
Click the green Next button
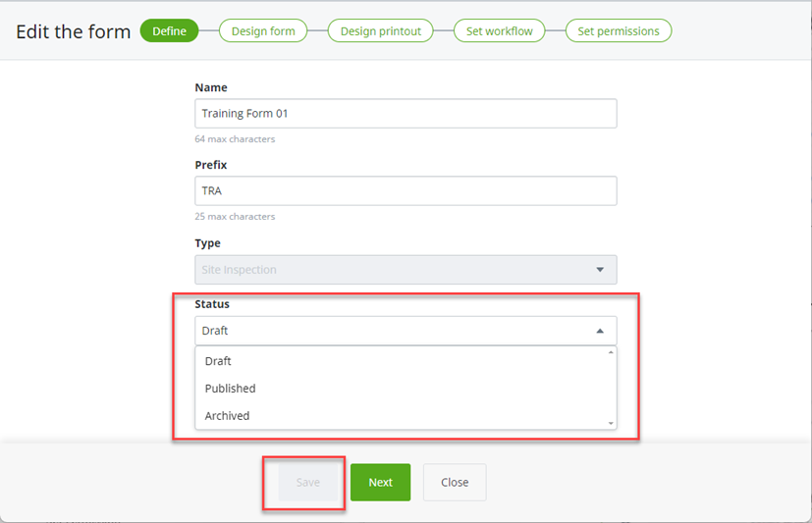click(x=381, y=482)
